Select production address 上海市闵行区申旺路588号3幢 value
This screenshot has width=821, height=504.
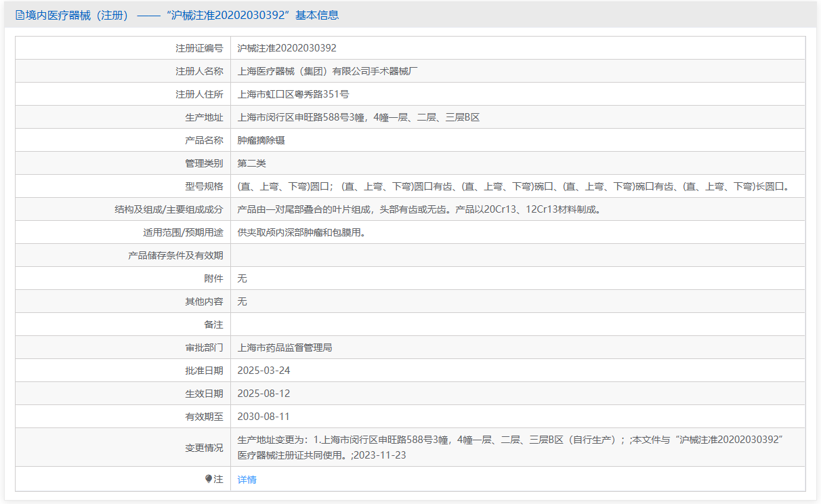358,117
